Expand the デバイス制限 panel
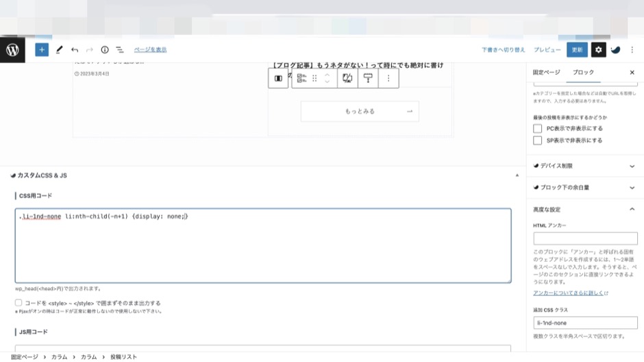Screen dimensions: 644x362 coord(585,166)
